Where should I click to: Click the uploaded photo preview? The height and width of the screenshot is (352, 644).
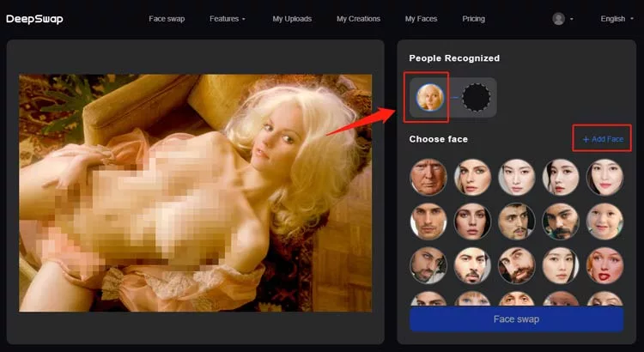pyautogui.click(x=196, y=192)
